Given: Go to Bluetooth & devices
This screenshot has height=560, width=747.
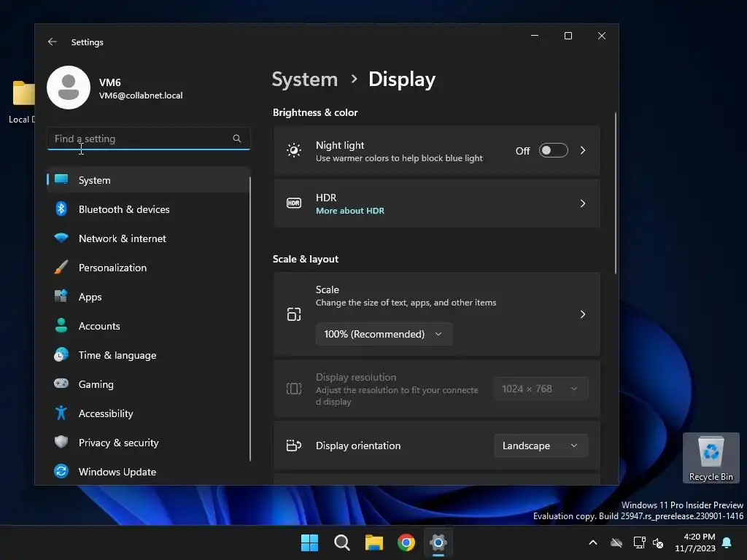Looking at the screenshot, I should pos(148,209).
